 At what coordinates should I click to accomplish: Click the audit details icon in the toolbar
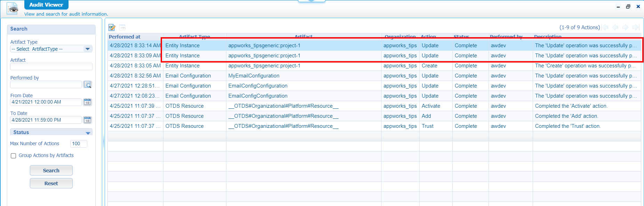coord(112,27)
